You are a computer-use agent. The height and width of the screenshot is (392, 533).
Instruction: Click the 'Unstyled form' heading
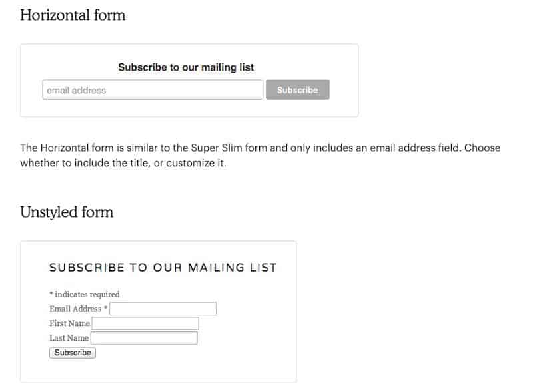coord(67,212)
